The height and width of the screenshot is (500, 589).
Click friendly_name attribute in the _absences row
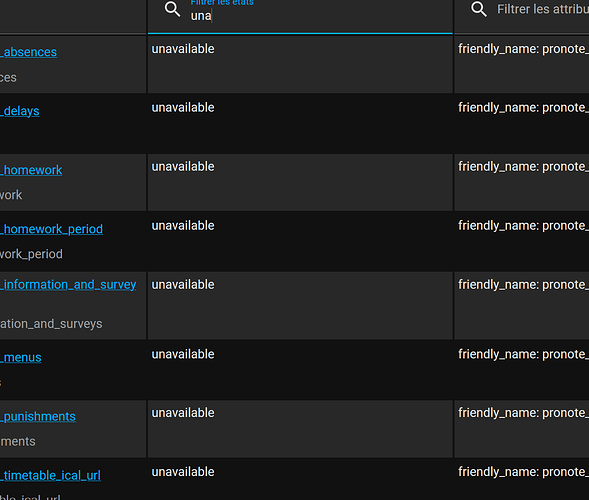(523, 49)
